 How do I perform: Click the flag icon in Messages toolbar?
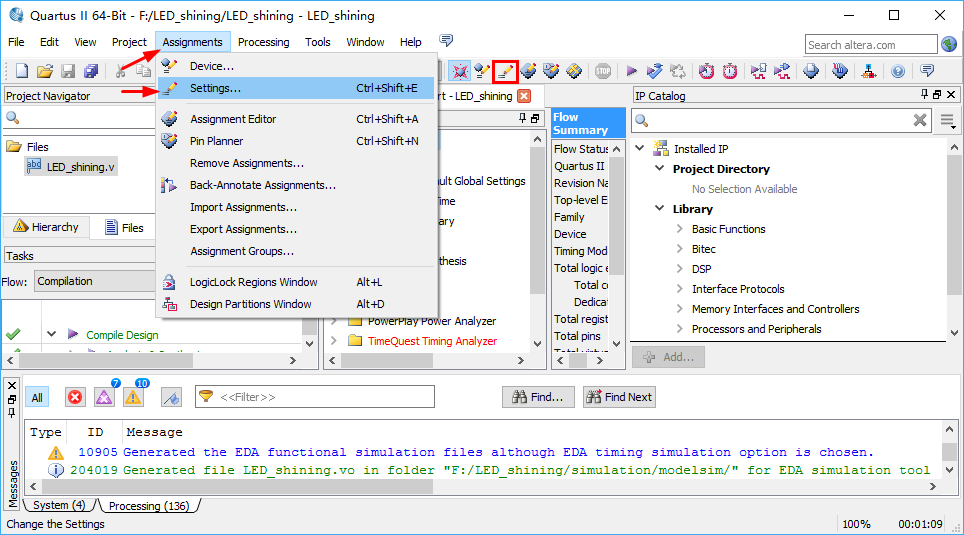point(172,397)
